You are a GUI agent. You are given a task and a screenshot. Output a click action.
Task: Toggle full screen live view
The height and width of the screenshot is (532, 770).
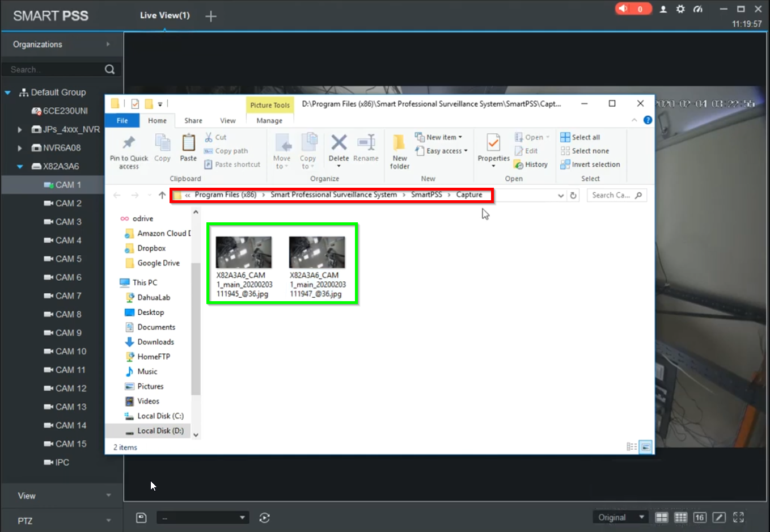pyautogui.click(x=738, y=517)
